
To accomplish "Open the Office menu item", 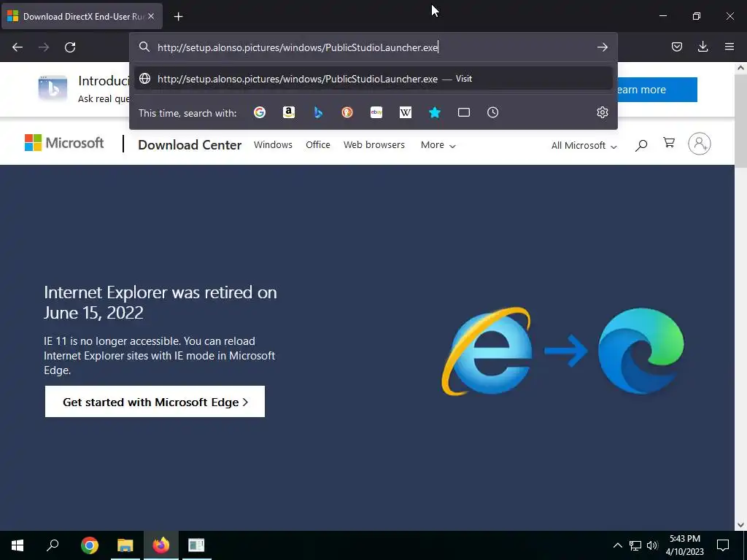I will coord(318,145).
